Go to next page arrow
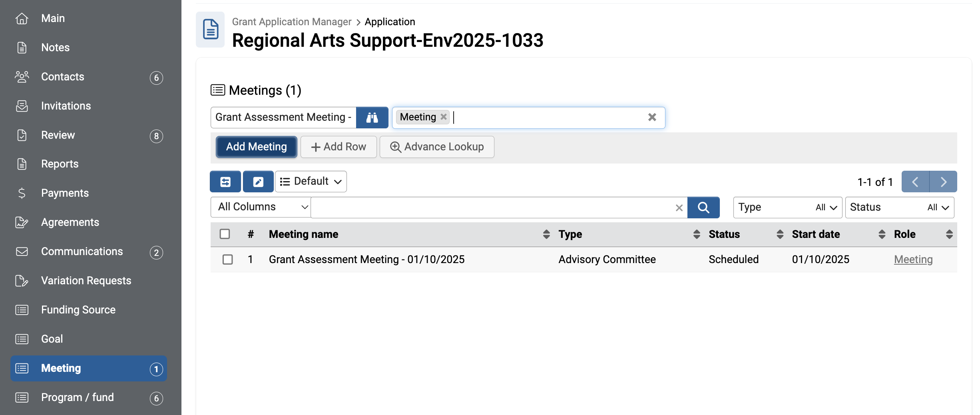 [x=943, y=182]
